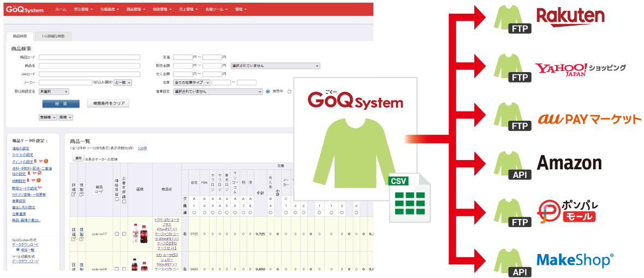Check 上書き保護 box for cola-ss17
The height and width of the screenshot is (278, 644).
[x=124, y=234]
